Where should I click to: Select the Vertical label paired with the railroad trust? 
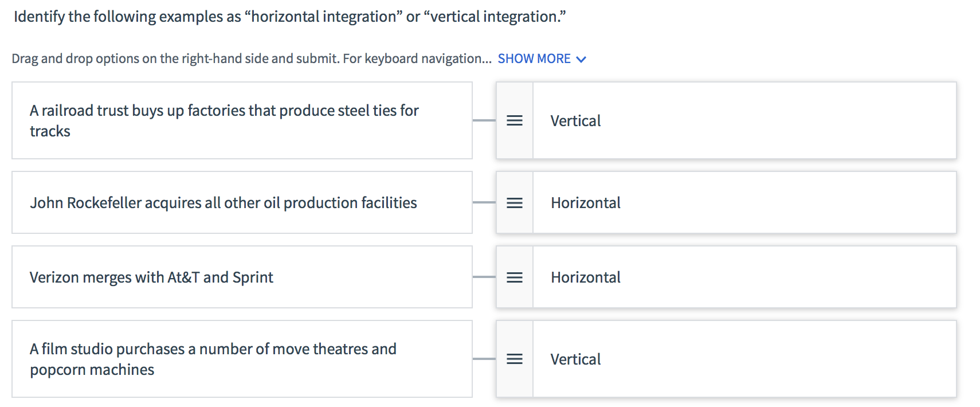pos(575,121)
